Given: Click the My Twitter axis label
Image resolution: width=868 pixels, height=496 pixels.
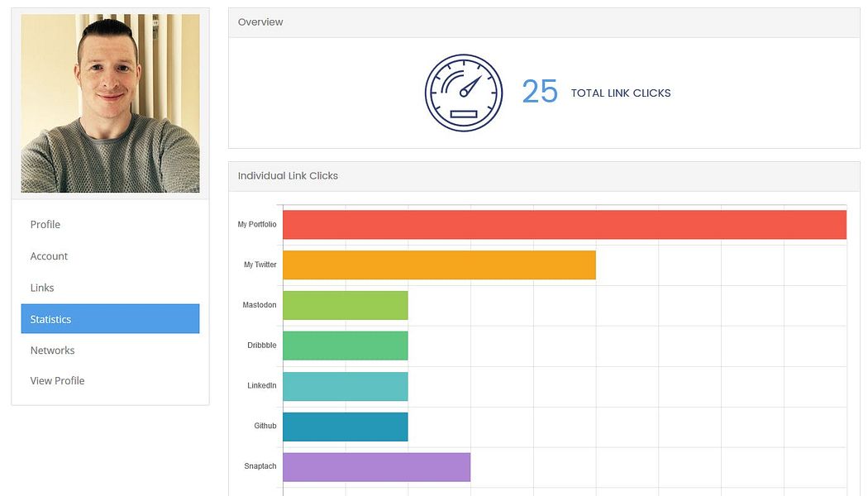Looking at the screenshot, I should 260,265.
